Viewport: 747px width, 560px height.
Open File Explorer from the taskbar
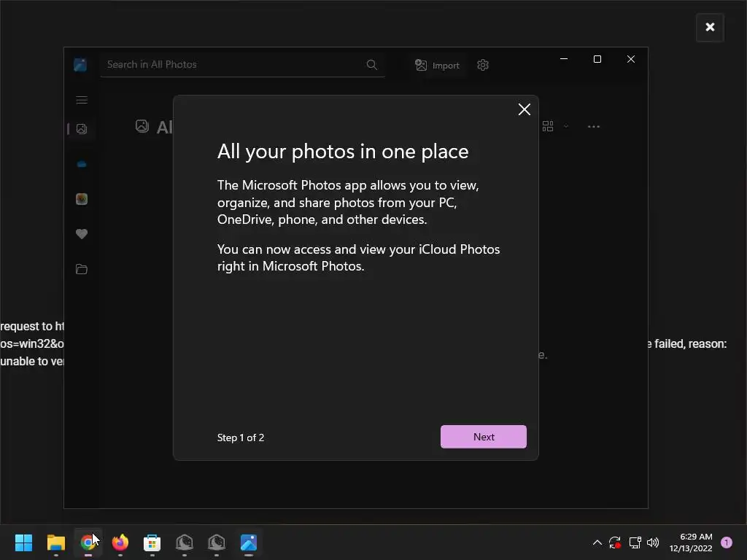pos(55,542)
